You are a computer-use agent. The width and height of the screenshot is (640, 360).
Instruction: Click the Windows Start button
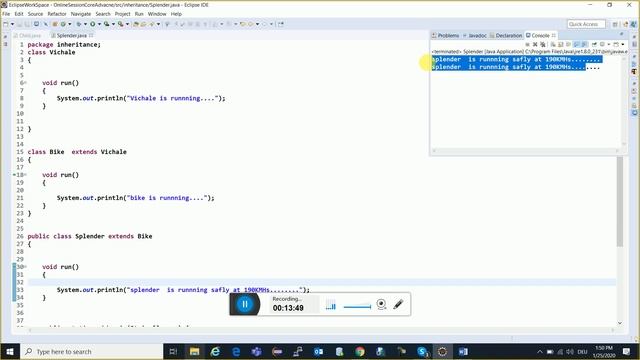coord(10,351)
